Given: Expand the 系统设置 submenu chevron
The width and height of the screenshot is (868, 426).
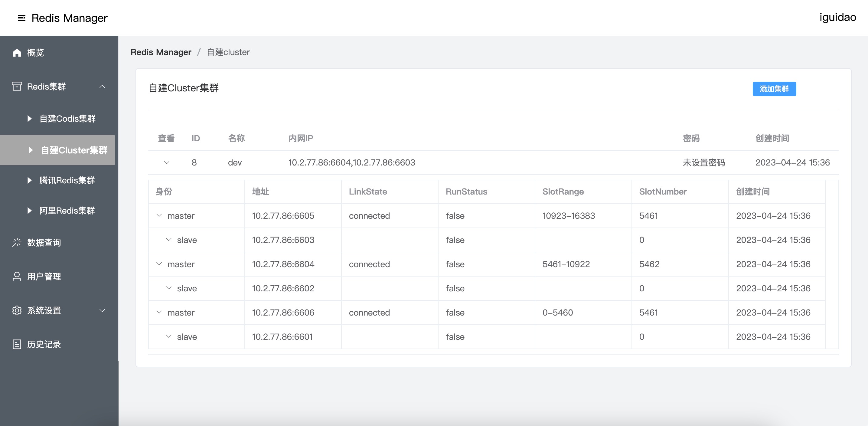Looking at the screenshot, I should click(x=103, y=310).
